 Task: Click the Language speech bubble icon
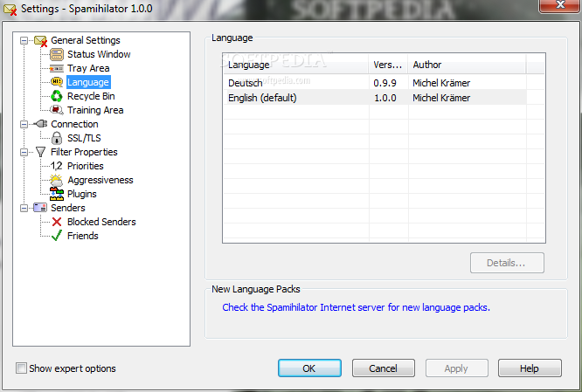click(x=57, y=82)
